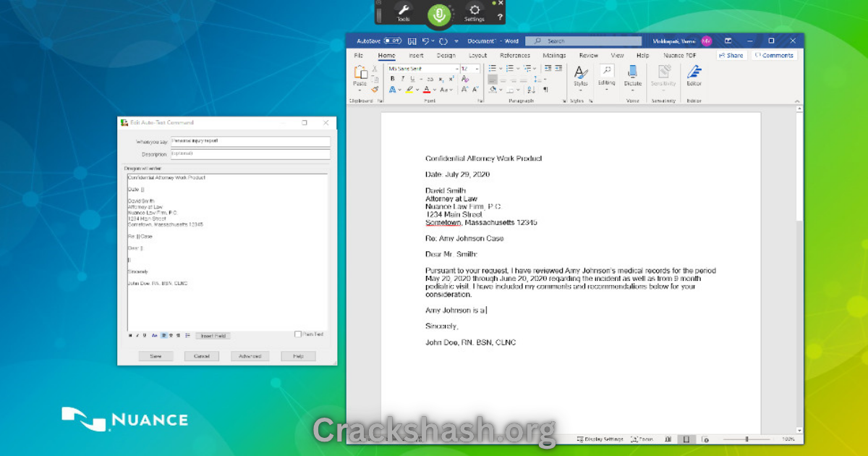
Task: Click Cancel in Auto-Text dialog
Action: pos(202,356)
